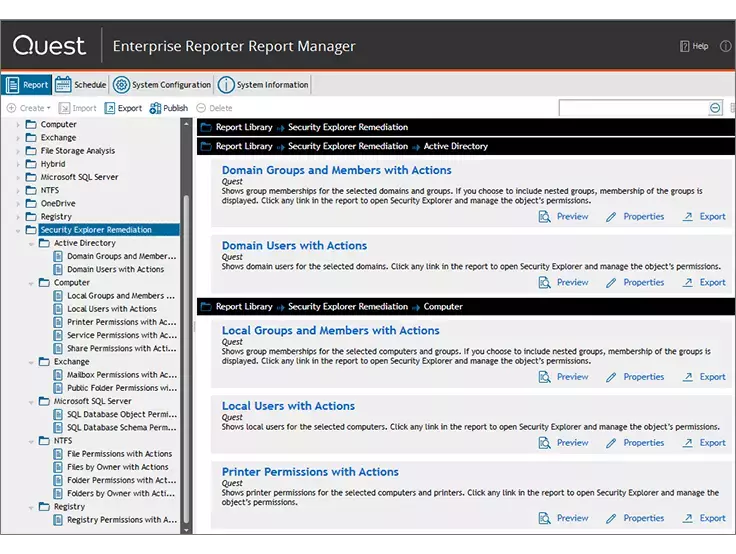Export Domain Groups and Members report

coord(704,216)
